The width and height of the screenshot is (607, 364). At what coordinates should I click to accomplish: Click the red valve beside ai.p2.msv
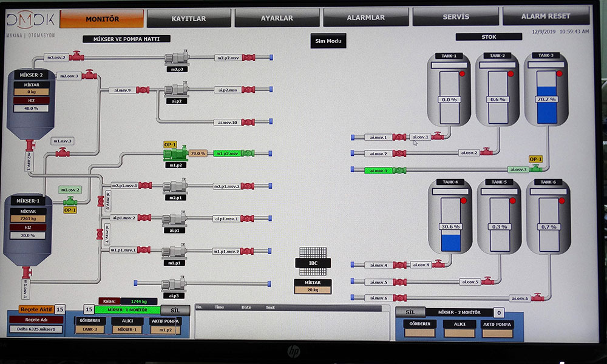coord(248,90)
